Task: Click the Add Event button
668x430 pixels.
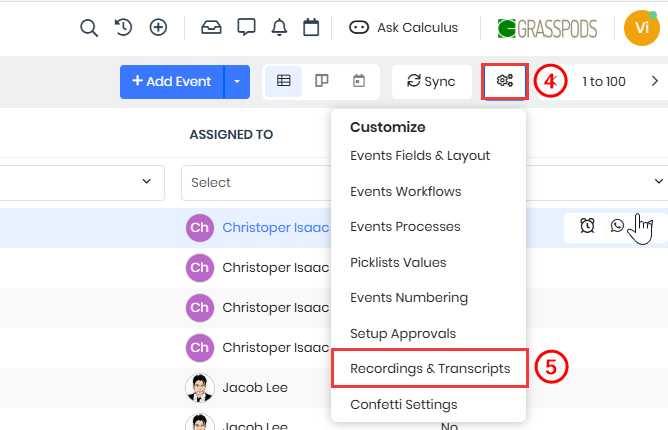Action: coord(172,81)
